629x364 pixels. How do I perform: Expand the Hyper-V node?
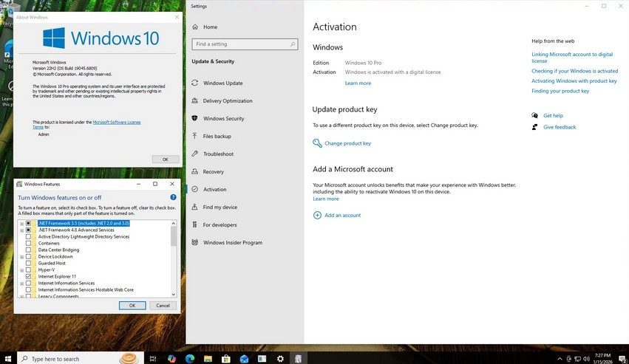(22, 270)
